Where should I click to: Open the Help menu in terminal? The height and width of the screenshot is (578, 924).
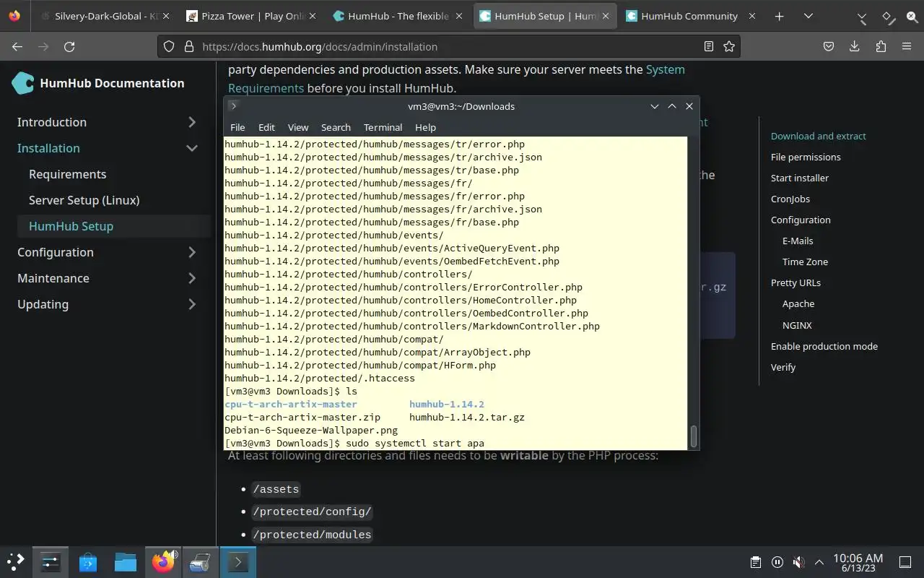[425, 127]
